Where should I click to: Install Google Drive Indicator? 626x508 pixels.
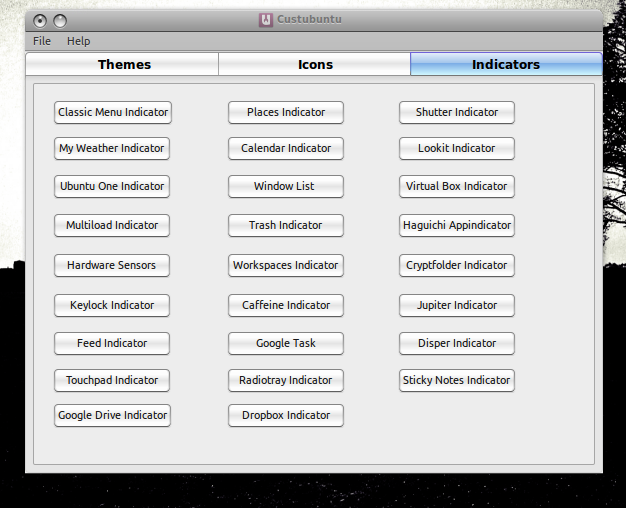point(112,415)
